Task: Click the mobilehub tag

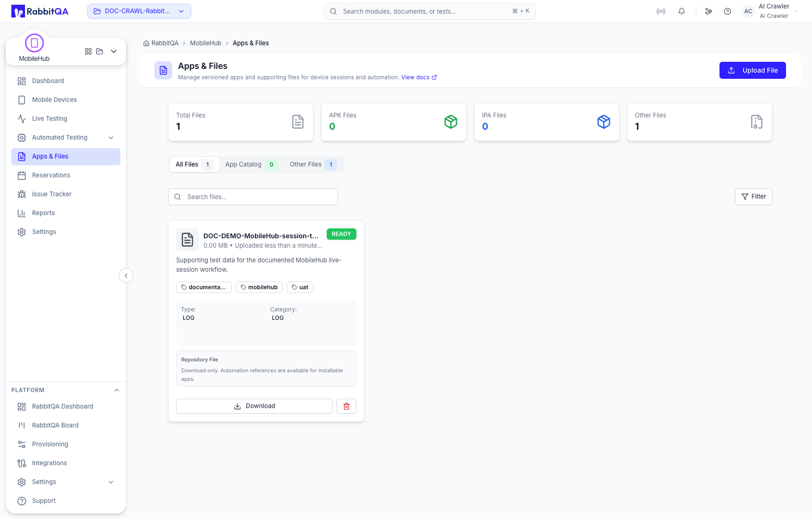Action: coord(259,287)
